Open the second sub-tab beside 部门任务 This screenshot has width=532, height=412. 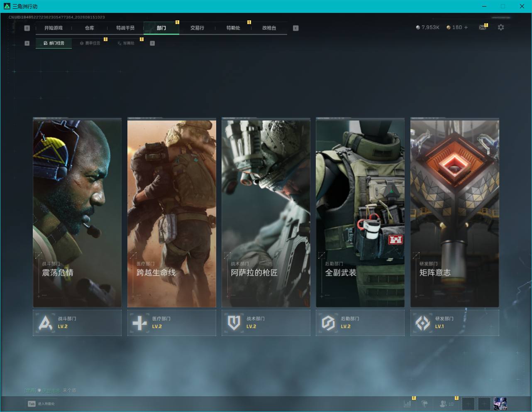pyautogui.click(x=90, y=43)
